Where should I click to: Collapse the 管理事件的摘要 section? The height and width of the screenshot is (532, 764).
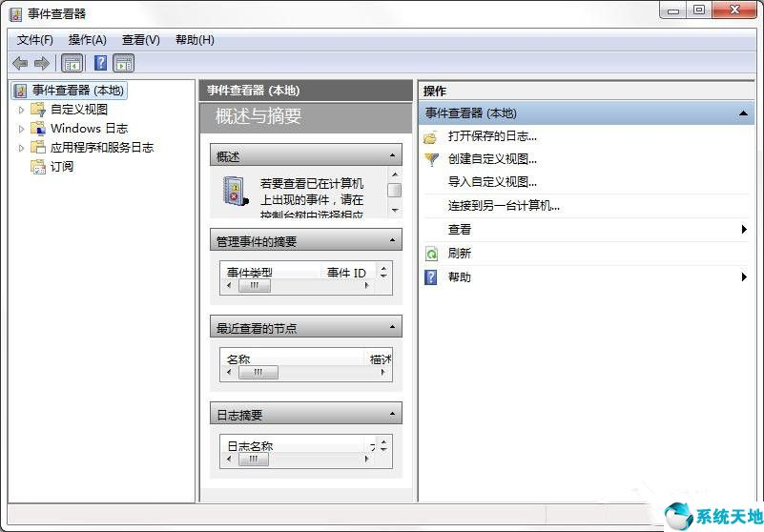pos(392,240)
